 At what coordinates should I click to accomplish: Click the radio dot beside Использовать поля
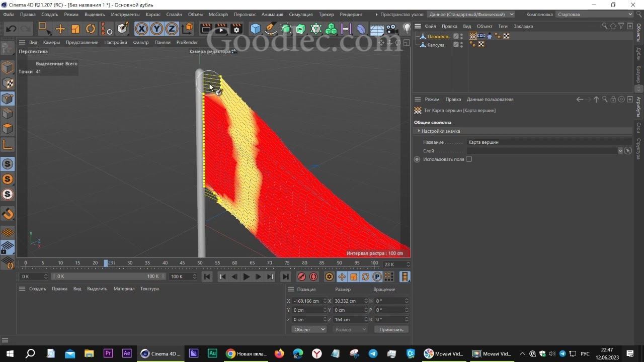click(x=417, y=159)
